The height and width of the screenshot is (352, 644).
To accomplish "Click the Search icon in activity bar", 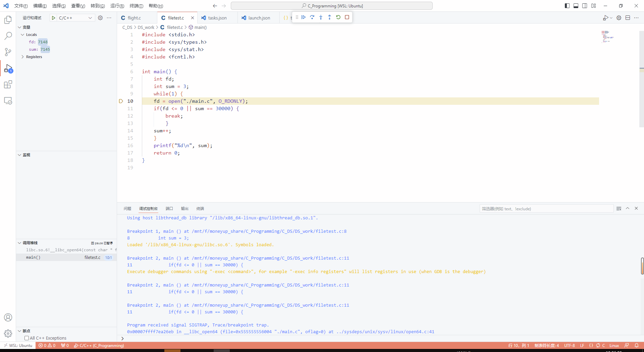I will coord(8,36).
